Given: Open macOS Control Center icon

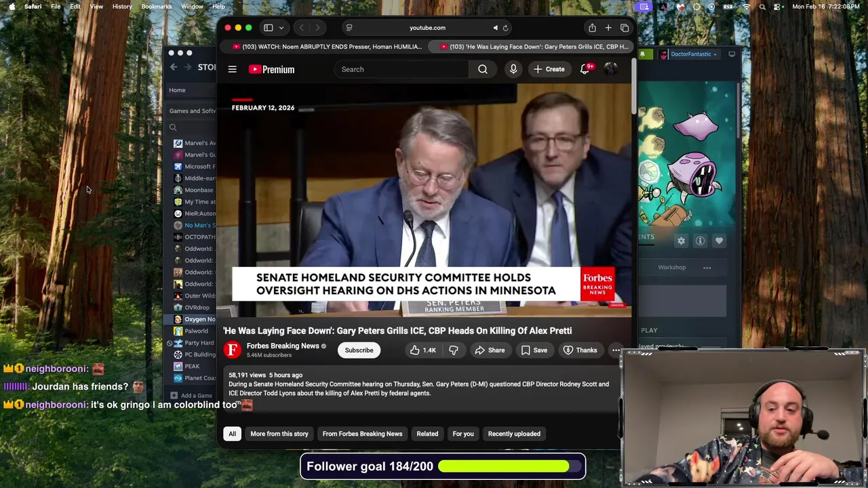Looking at the screenshot, I should tap(778, 7).
